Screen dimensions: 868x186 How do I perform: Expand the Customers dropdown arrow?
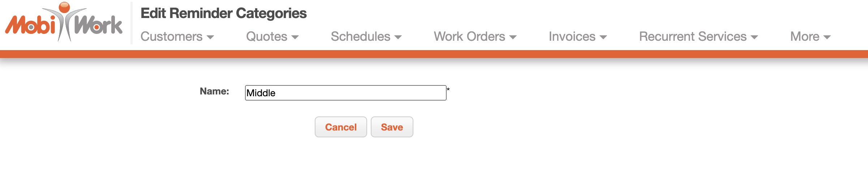[210, 37]
